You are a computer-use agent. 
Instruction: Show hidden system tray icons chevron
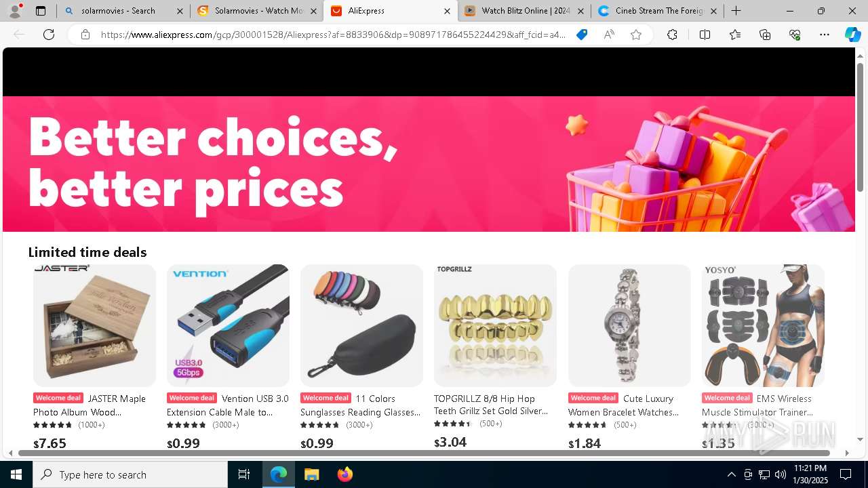click(731, 474)
